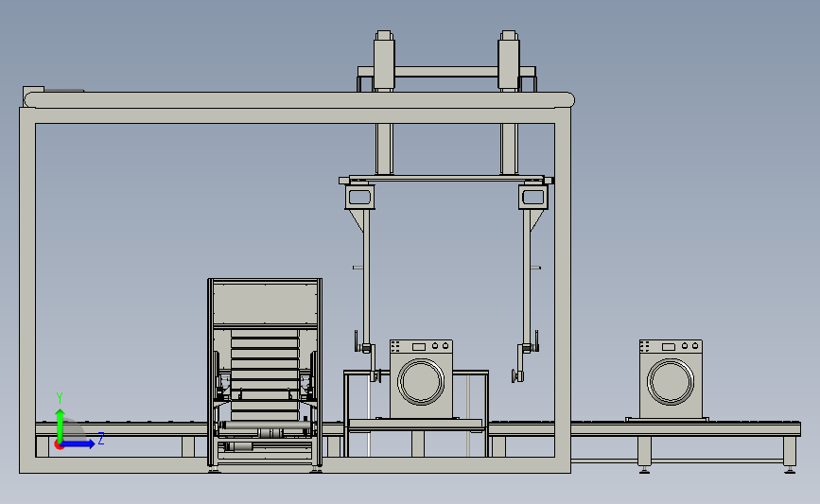Image resolution: width=820 pixels, height=504 pixels.
Task: Click the Z label of the coordinate triad
Action: pos(101,438)
